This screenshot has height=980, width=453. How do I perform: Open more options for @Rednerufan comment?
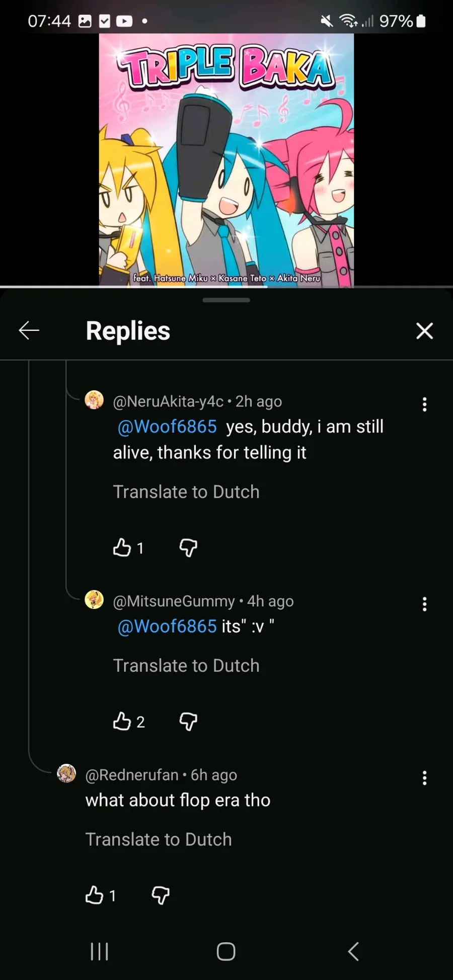coord(425,778)
